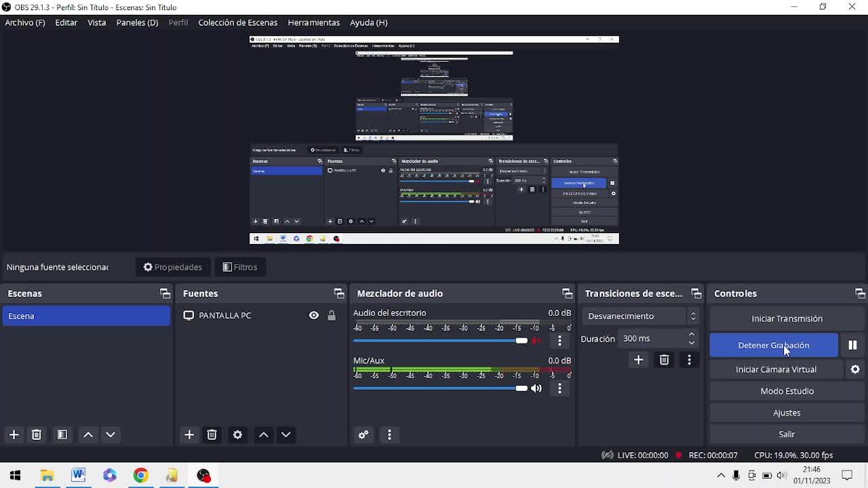Start the virtual camera
868x488 pixels.
[x=776, y=369]
